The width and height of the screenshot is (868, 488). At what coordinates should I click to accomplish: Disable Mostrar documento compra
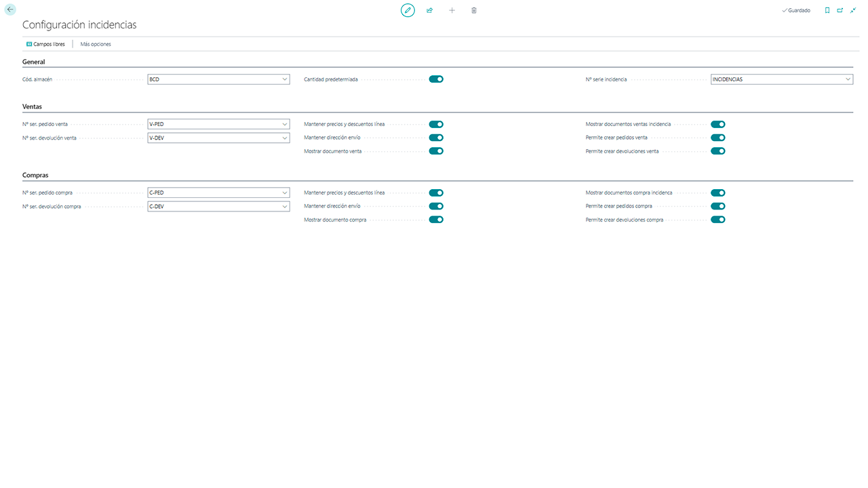click(x=436, y=220)
